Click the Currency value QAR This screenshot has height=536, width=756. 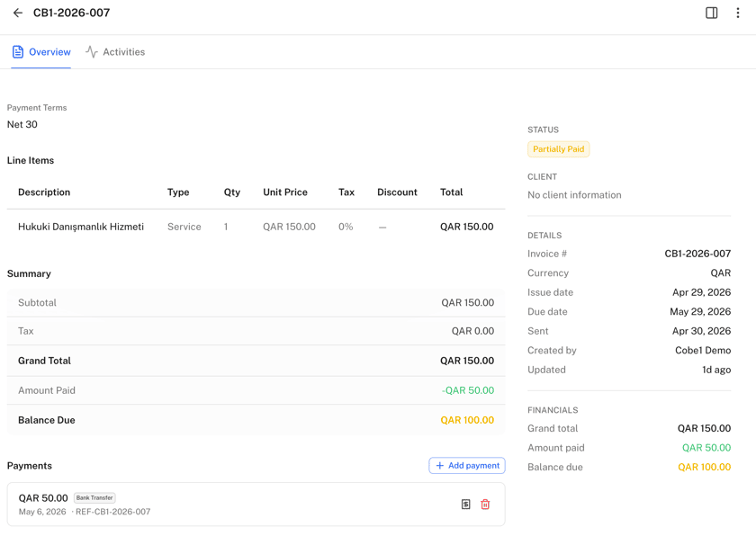(721, 273)
